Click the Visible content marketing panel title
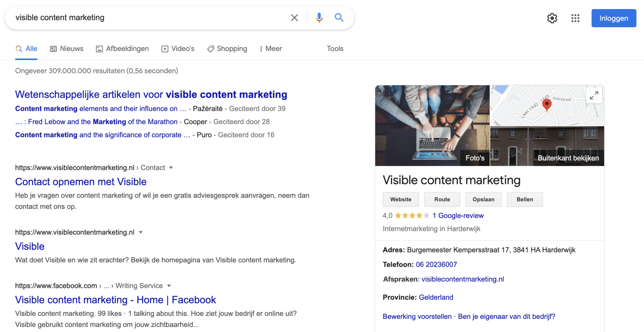The image size is (644, 332). (451, 180)
